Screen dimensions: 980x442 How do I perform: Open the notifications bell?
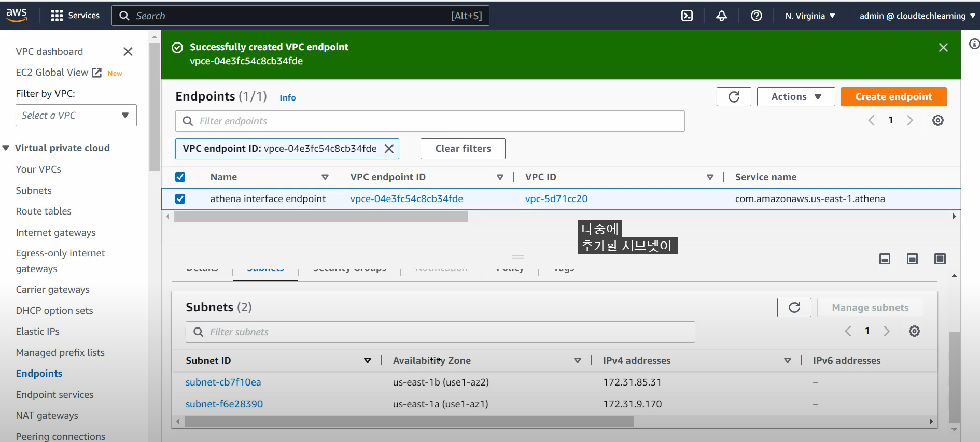[722, 16]
